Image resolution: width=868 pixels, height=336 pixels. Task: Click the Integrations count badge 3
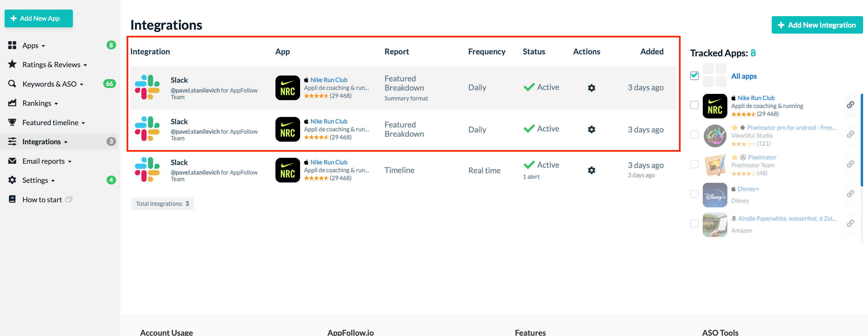point(111,141)
